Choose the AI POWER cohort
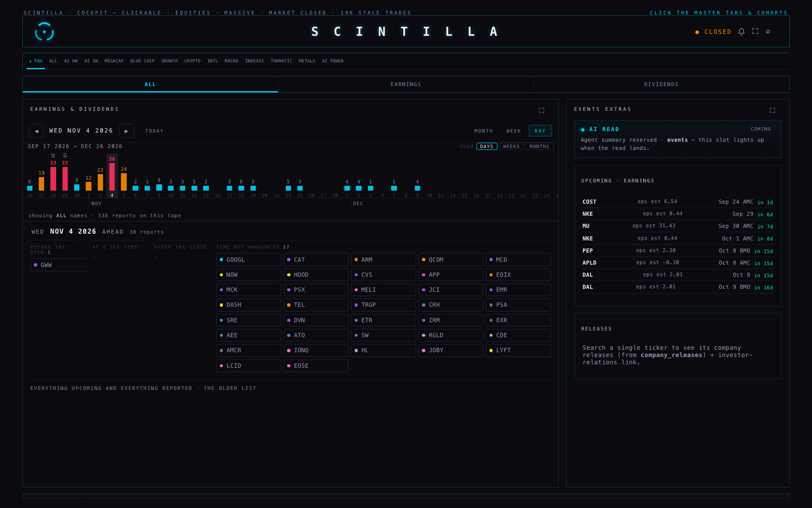812x508 pixels. pyautogui.click(x=333, y=61)
